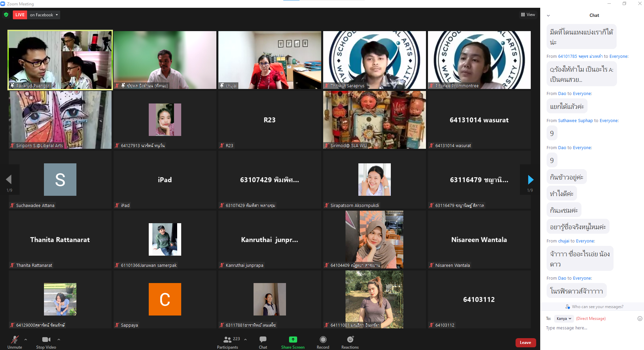Open the View menu
Image resolution: width=644 pixels, height=350 pixels.
tap(528, 15)
